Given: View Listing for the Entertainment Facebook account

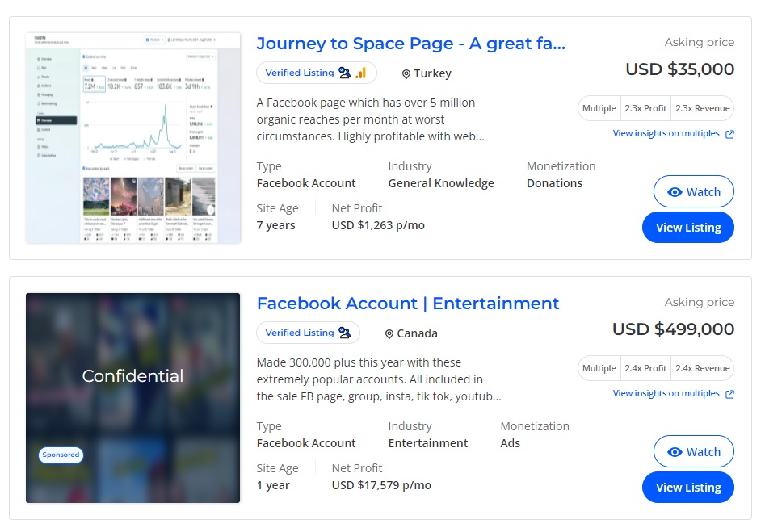Looking at the screenshot, I should point(688,487).
